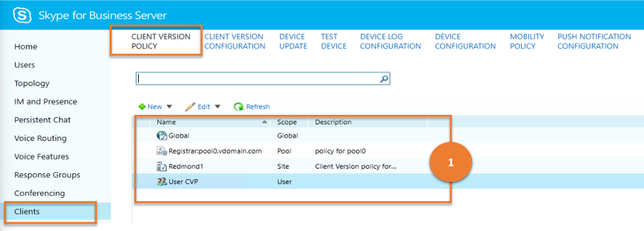Sort by the Scope column header
This screenshot has width=644, height=231.
287,122
